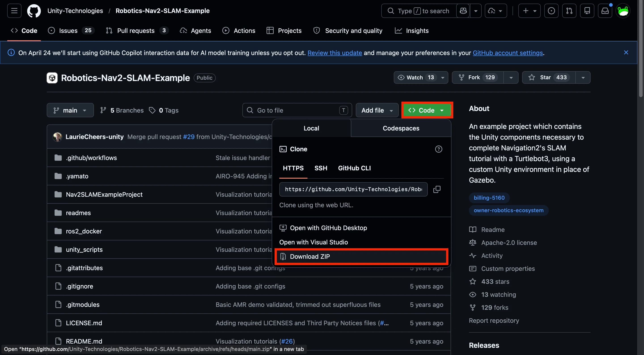Open notifications inbox icon
Viewport: 644px width, 355px height.
click(x=605, y=11)
